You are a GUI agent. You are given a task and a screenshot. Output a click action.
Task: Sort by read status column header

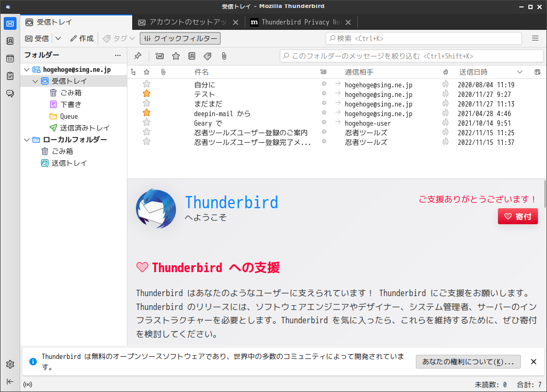(324, 72)
